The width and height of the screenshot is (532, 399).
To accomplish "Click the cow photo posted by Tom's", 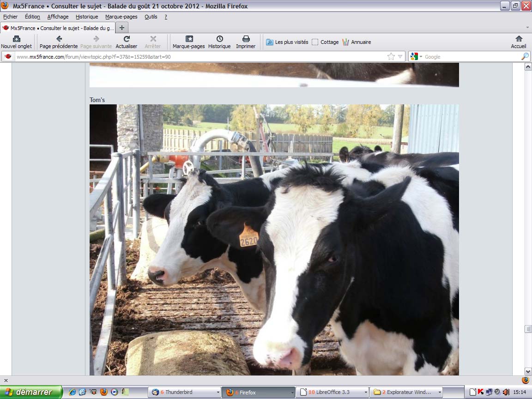I will pyautogui.click(x=274, y=240).
